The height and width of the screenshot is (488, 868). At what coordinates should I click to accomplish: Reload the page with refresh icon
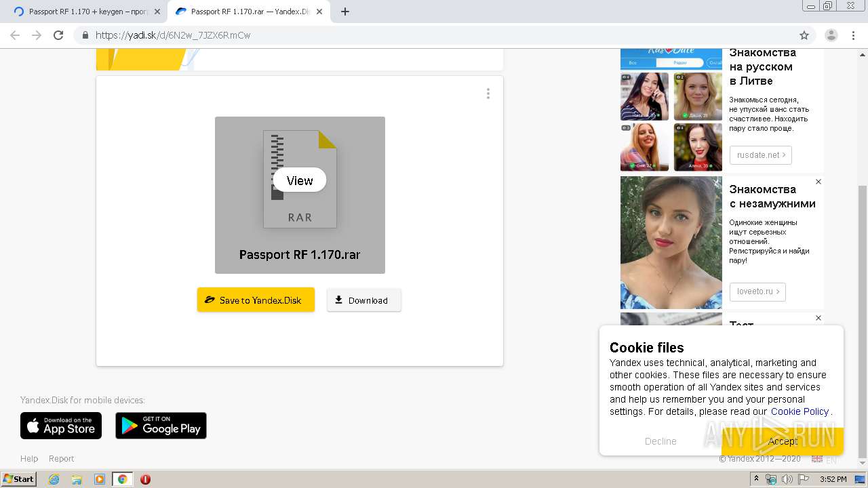tap(58, 35)
